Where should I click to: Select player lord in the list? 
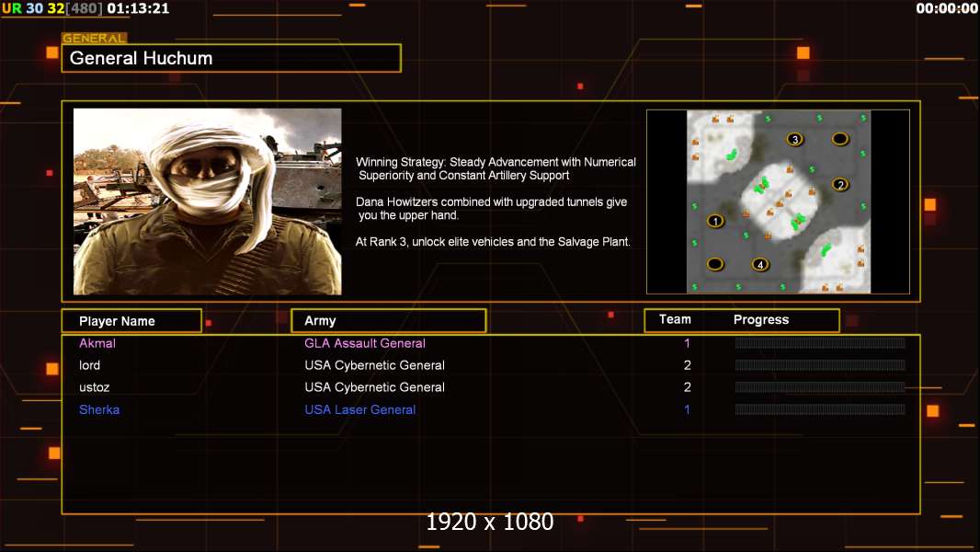point(89,365)
